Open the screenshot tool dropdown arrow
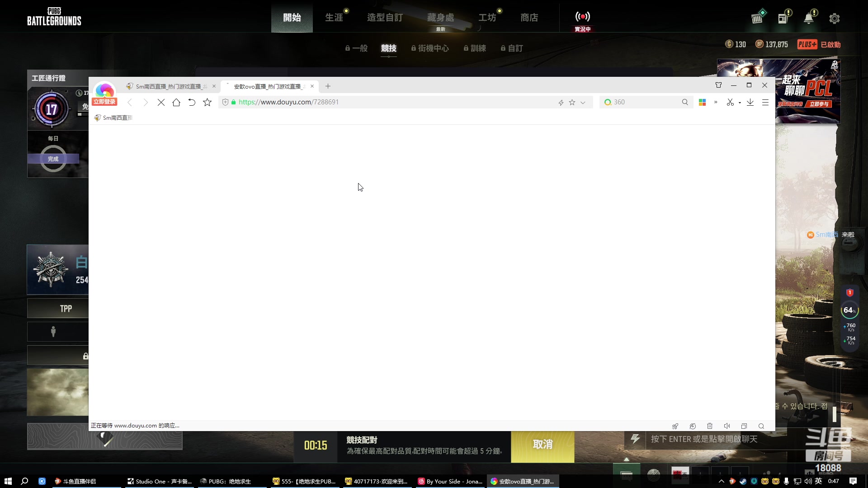This screenshot has height=488, width=868. pos(740,103)
